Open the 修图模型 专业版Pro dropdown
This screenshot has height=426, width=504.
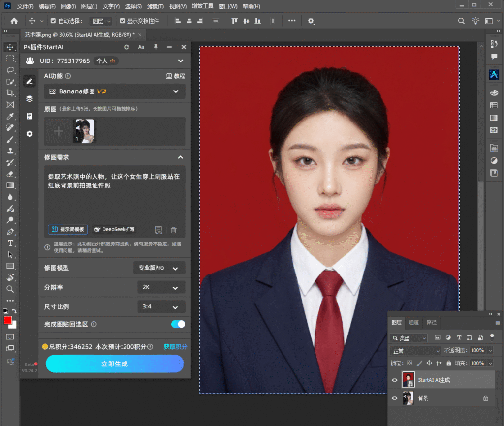tap(159, 268)
